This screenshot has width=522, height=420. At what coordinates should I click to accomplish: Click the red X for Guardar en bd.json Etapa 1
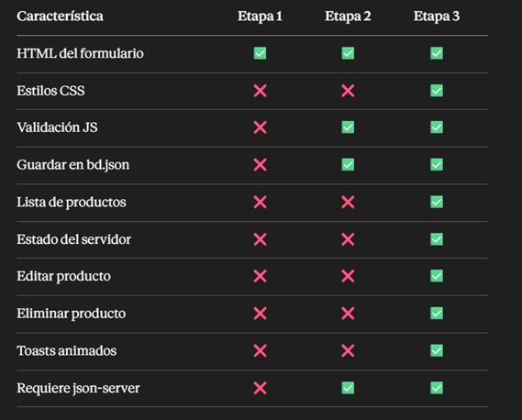pyautogui.click(x=260, y=165)
